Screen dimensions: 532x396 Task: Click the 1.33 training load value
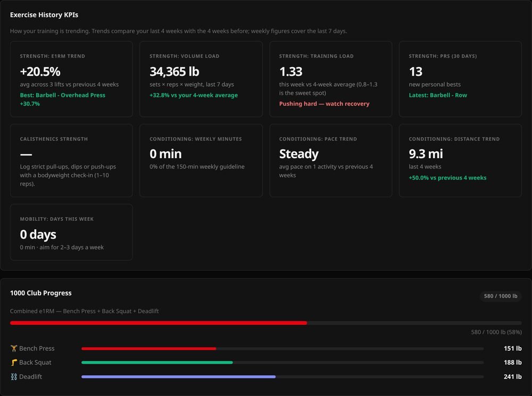(291, 72)
